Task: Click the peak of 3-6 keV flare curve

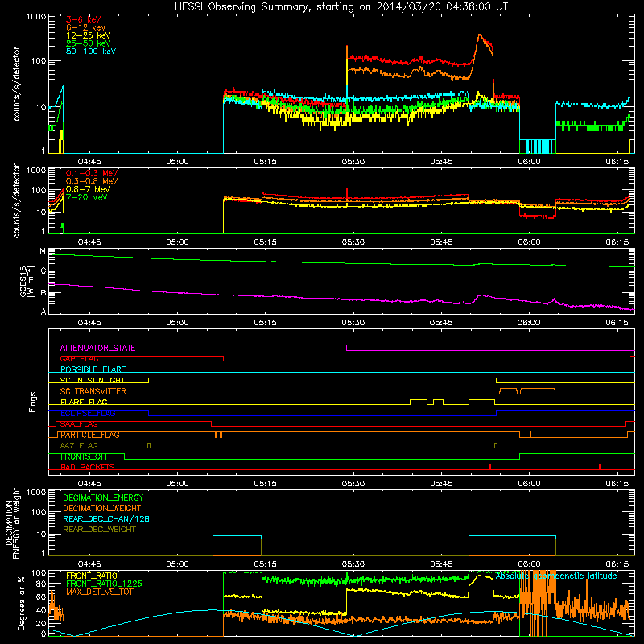Action: (479, 35)
